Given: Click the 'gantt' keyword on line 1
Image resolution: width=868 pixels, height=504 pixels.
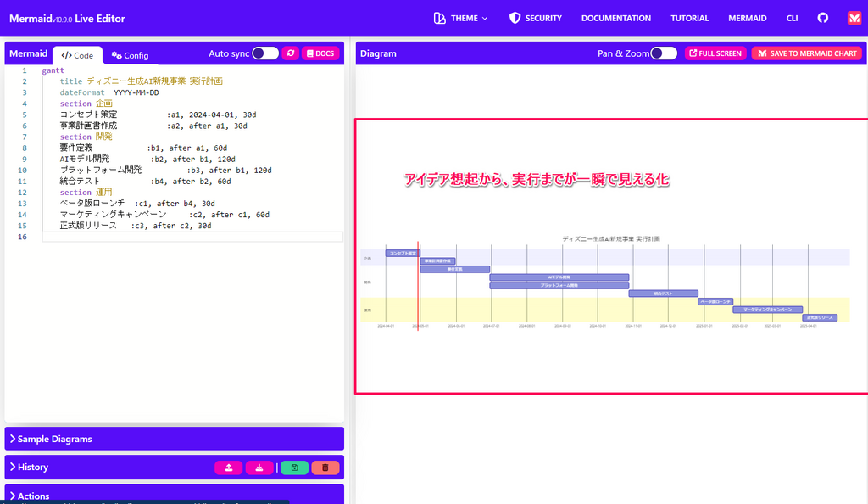Looking at the screenshot, I should [53, 70].
